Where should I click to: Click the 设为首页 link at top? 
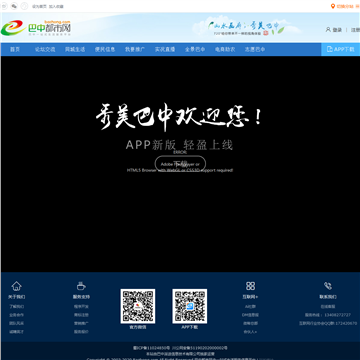click(x=39, y=6)
